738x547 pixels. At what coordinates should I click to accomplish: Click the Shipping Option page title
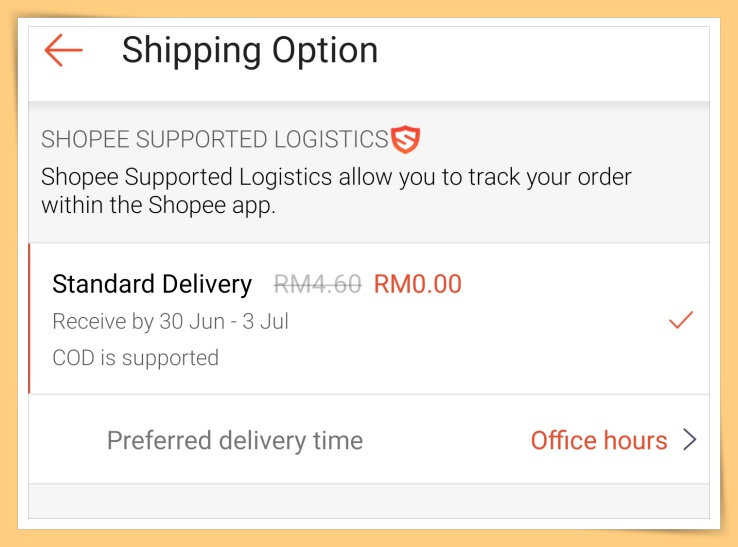[x=250, y=50]
